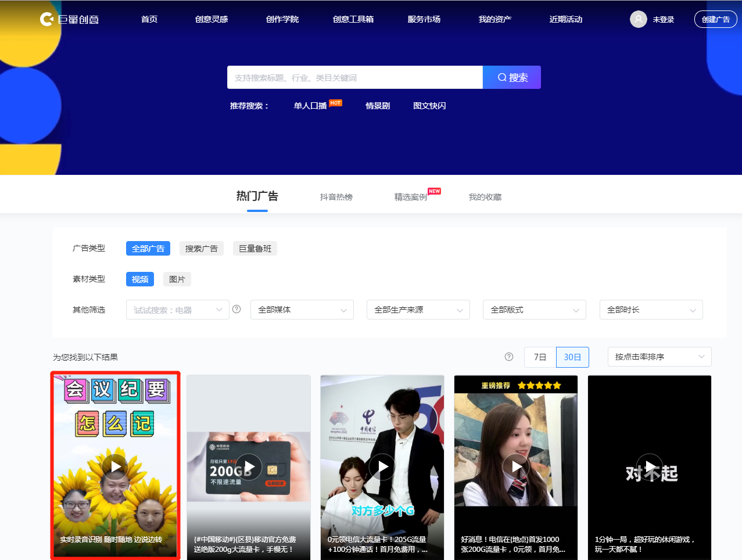Click the 创建广告 button
This screenshot has height=560, width=742.
(715, 19)
